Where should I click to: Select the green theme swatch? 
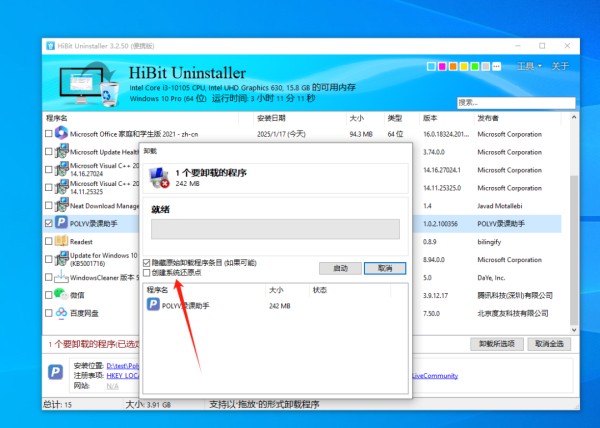click(x=475, y=67)
